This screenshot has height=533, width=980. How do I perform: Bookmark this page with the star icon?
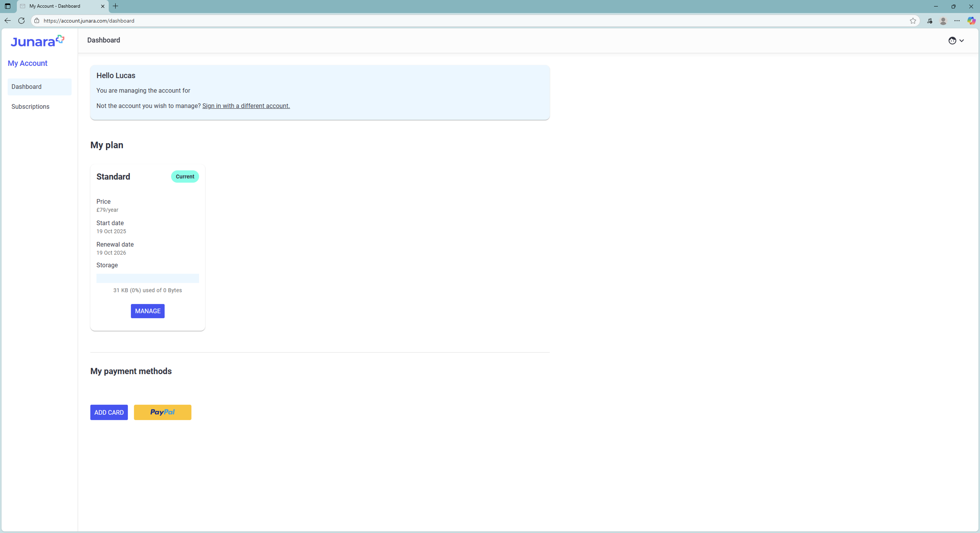coord(913,21)
